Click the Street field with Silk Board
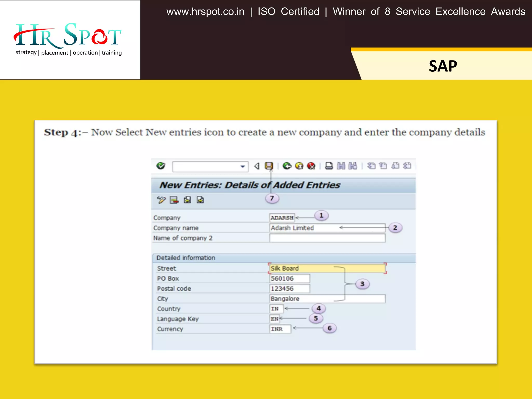The image size is (532, 399). [327, 268]
